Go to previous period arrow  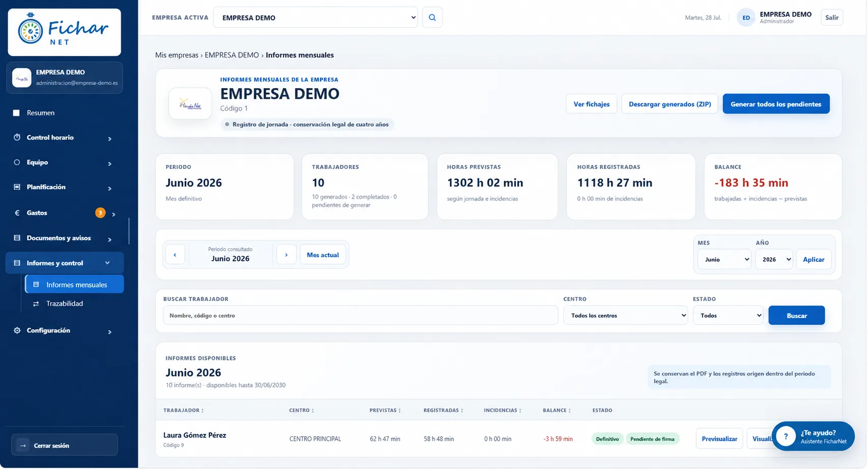point(175,255)
